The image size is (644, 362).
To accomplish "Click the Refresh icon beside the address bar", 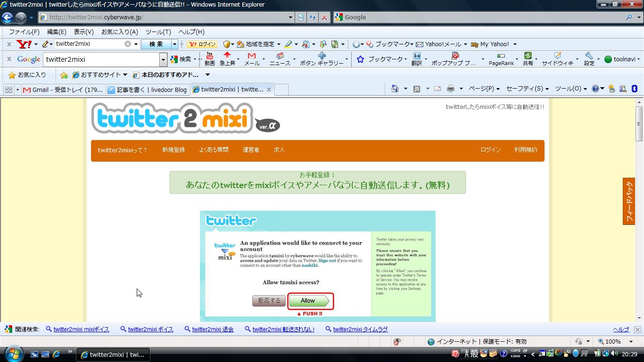I will pyautogui.click(x=312, y=17).
